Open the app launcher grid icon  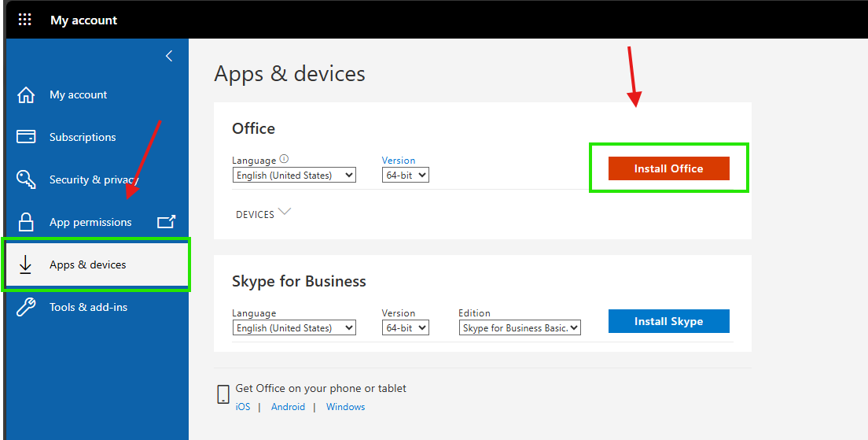tap(25, 20)
